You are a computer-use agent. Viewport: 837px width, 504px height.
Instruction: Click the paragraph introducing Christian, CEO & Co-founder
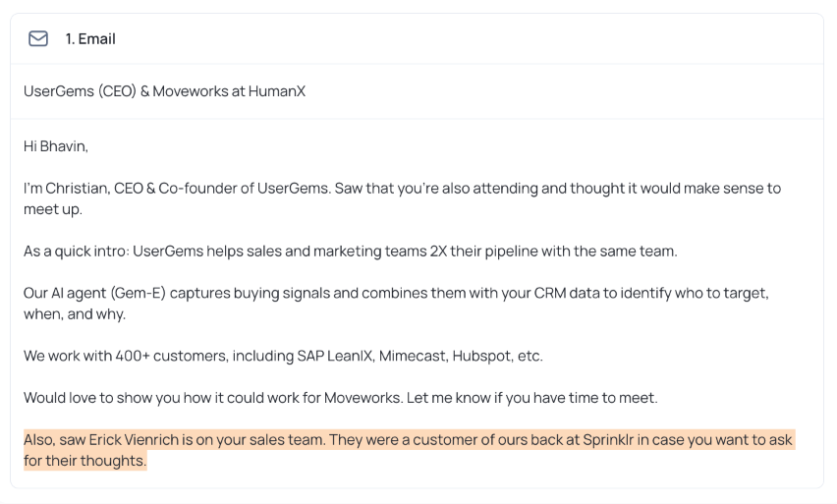402,198
